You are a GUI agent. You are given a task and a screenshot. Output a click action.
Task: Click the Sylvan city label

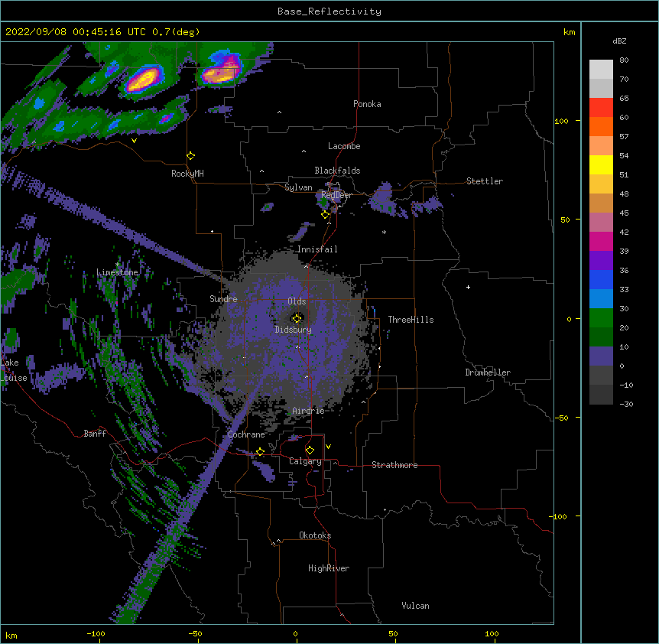pyautogui.click(x=298, y=187)
